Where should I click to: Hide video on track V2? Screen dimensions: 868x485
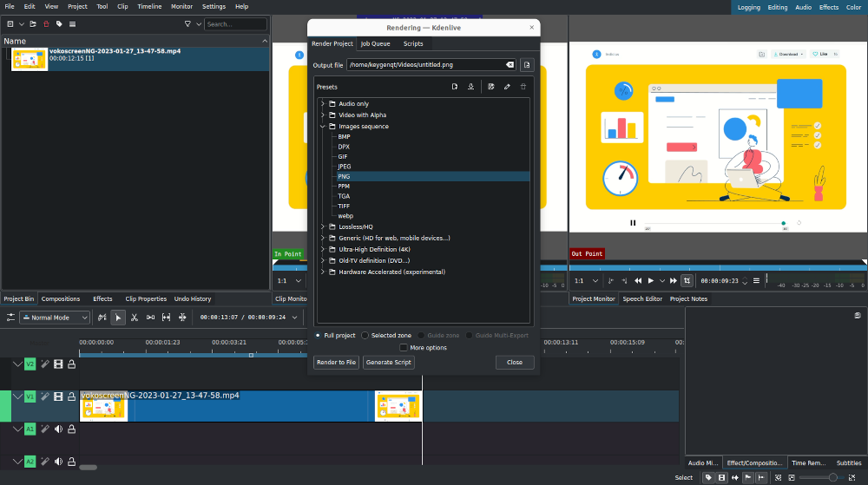coord(58,364)
